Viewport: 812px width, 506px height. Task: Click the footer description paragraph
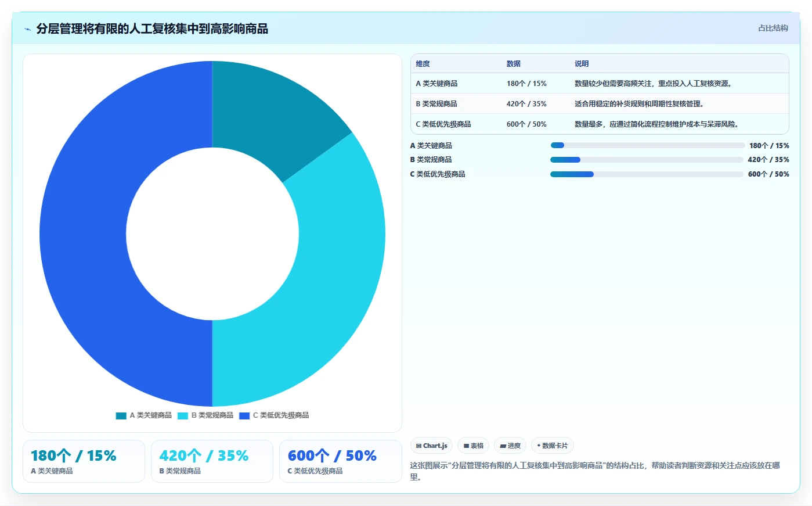tap(596, 471)
